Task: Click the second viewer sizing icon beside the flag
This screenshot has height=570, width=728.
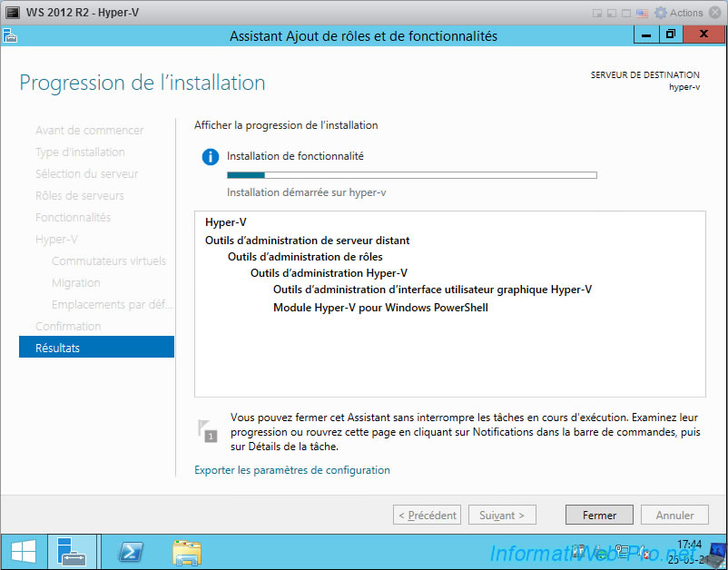Action: point(612,13)
